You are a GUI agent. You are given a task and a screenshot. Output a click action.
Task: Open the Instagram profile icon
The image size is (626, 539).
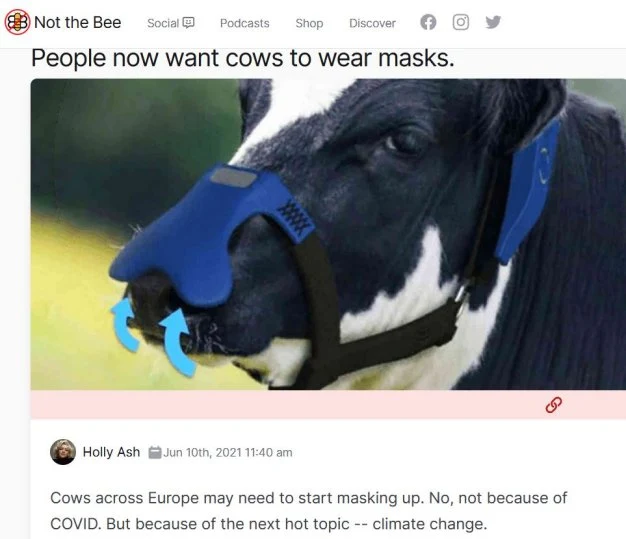[461, 22]
